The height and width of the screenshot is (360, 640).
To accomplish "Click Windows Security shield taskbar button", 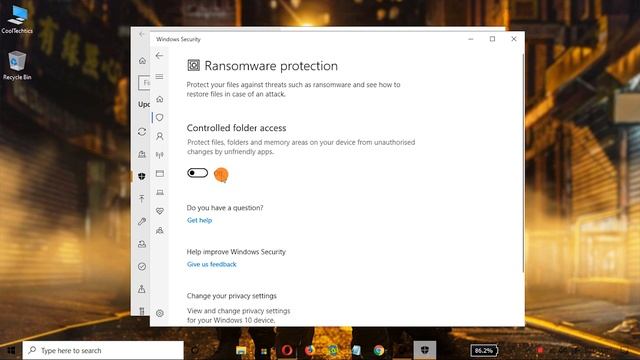I will 425,350.
